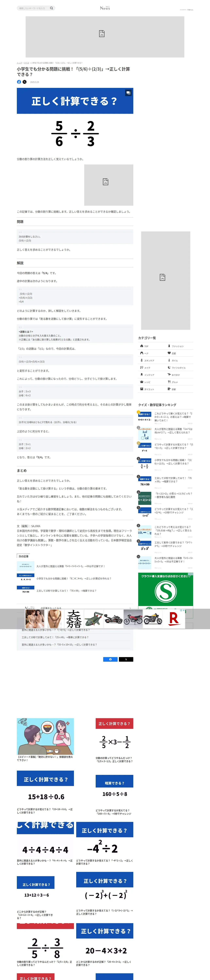The image size is (210, 980).
Task: Open card 20−4×3+2 article
Action: click(x=105, y=945)
